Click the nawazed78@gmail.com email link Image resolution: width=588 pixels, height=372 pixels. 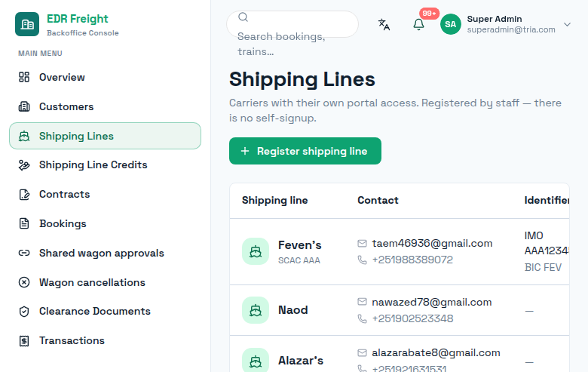click(x=432, y=302)
